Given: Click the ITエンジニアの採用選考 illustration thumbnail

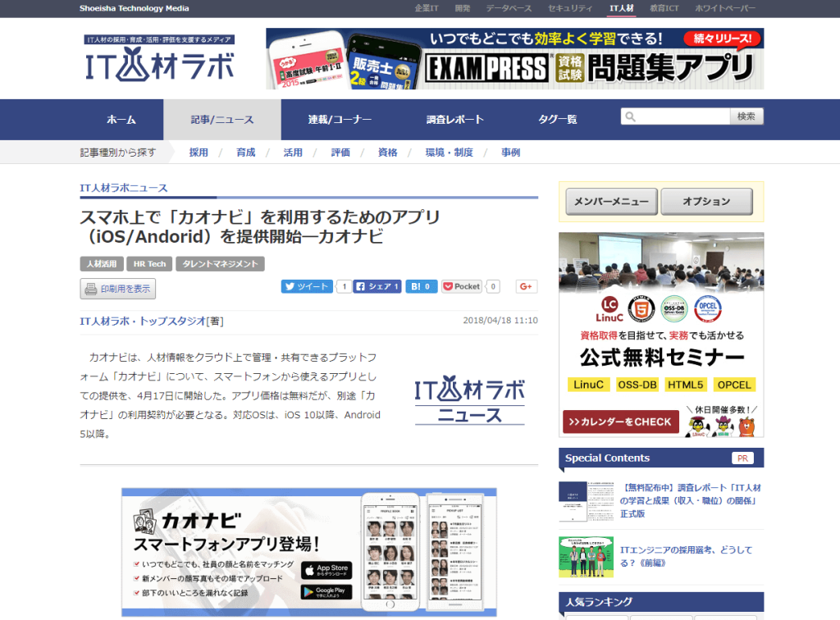Looking at the screenshot, I should point(586,557).
